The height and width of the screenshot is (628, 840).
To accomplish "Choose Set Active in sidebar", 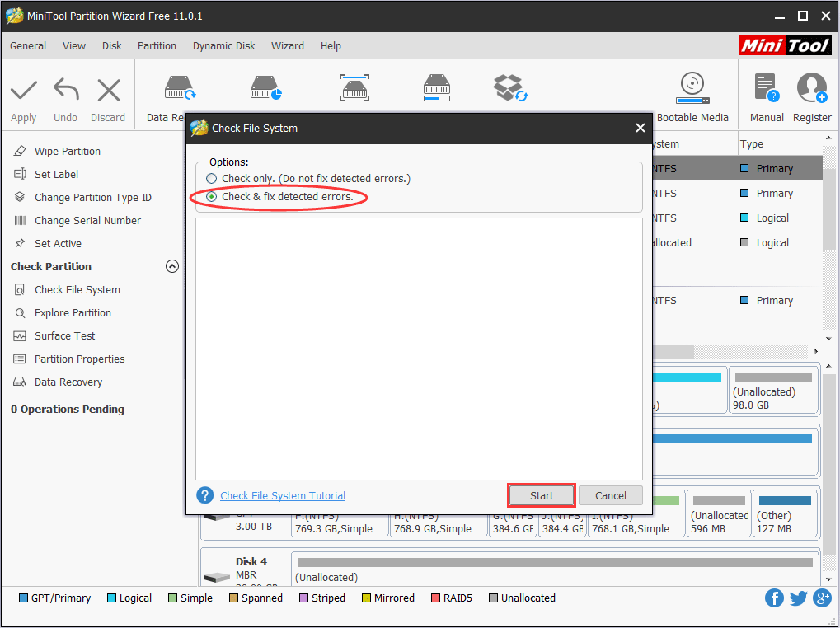I will 58,244.
